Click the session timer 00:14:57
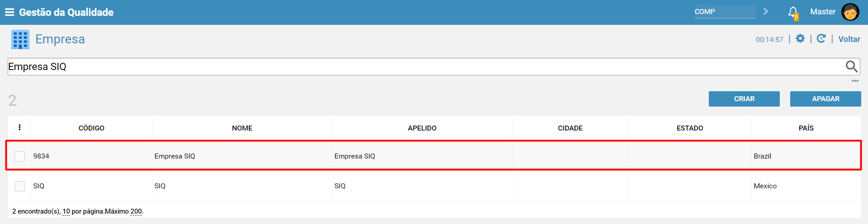This screenshot has height=224, width=868. pyautogui.click(x=769, y=40)
